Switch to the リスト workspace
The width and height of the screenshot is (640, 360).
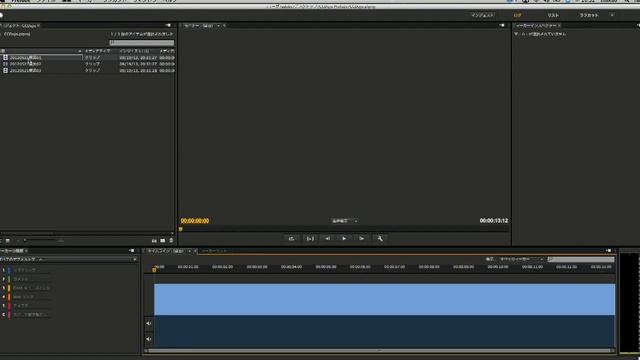(x=553, y=15)
